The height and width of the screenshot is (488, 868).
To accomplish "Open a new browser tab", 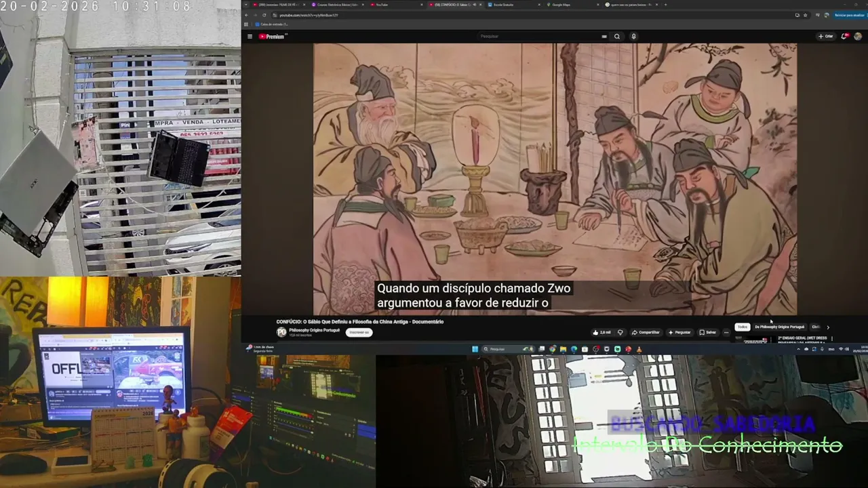I will click(665, 5).
